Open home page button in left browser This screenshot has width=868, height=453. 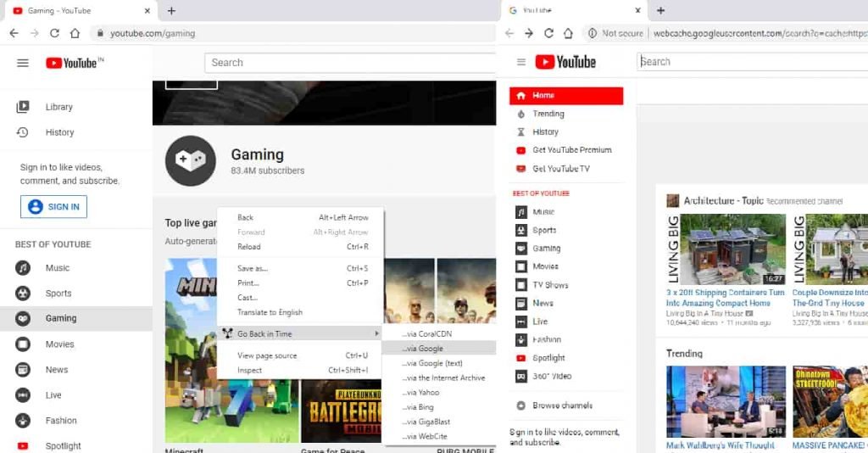click(75, 33)
